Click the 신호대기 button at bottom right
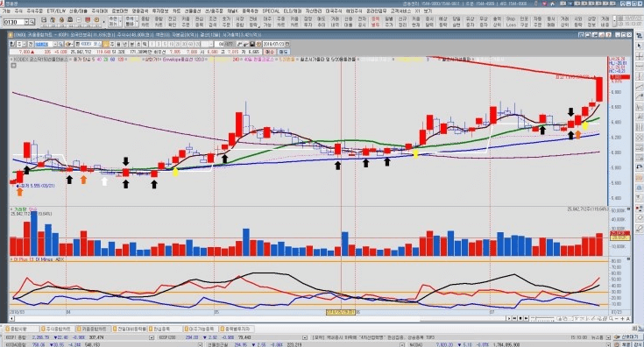The image size is (644, 347). 627,336
